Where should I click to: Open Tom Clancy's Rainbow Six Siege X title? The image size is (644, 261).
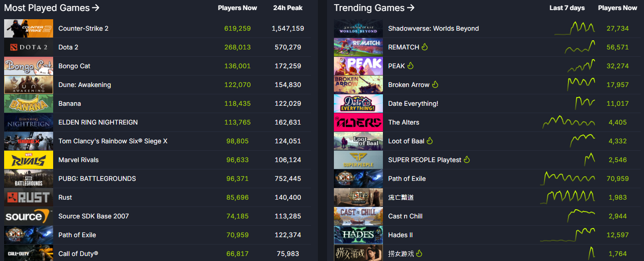113,141
